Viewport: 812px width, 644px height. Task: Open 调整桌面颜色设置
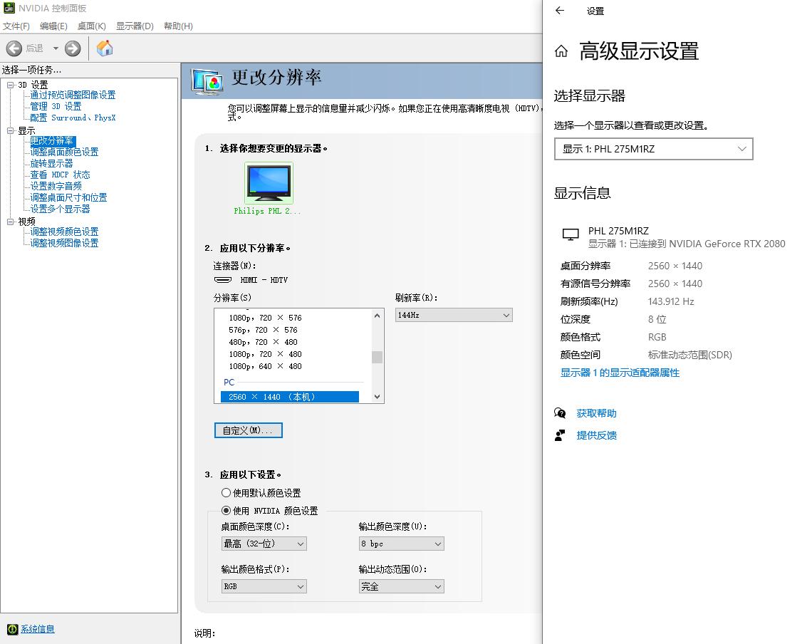(64, 152)
